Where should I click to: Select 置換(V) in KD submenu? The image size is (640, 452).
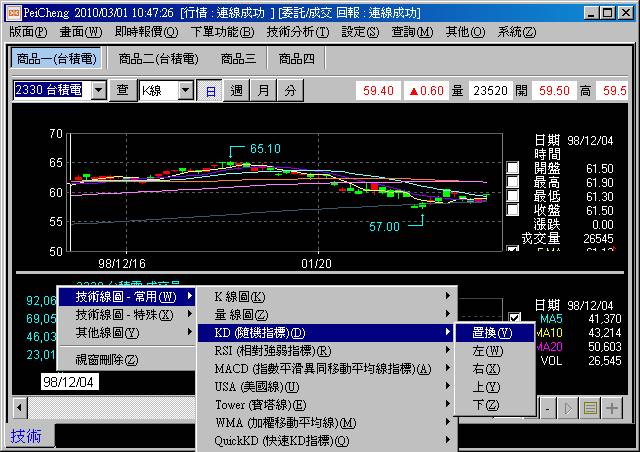(x=495, y=332)
